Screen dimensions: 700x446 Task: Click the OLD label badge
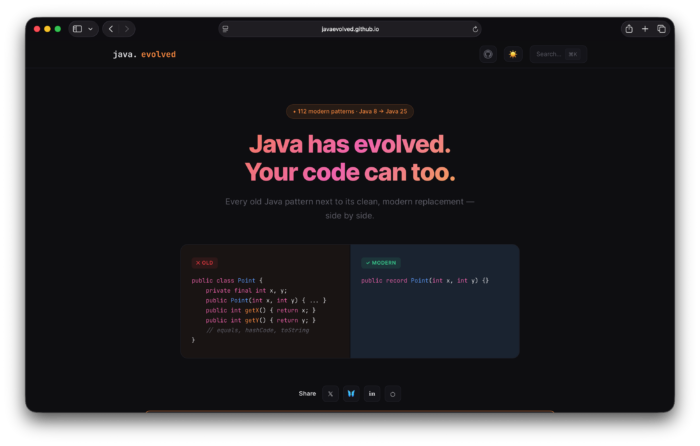tap(204, 263)
